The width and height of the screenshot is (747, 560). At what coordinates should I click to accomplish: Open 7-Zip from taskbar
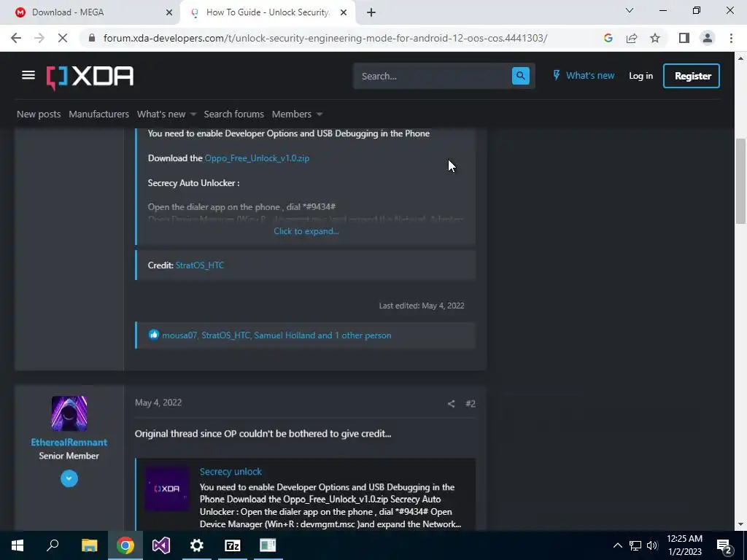[233, 545]
